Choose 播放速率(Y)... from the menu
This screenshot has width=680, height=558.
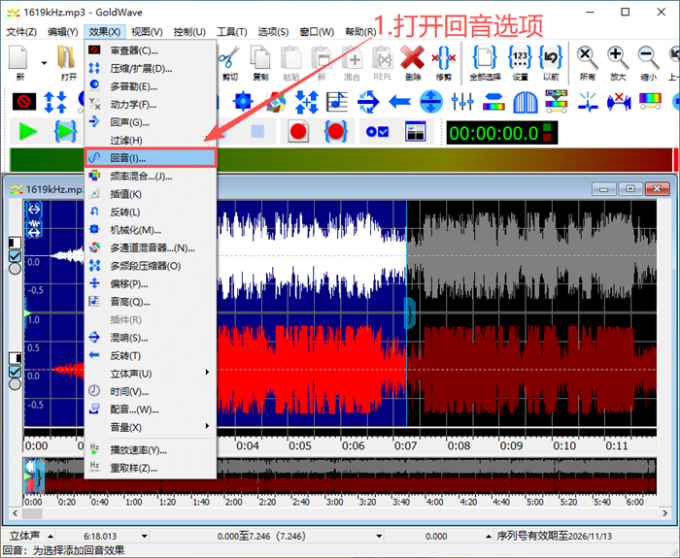click(150, 450)
